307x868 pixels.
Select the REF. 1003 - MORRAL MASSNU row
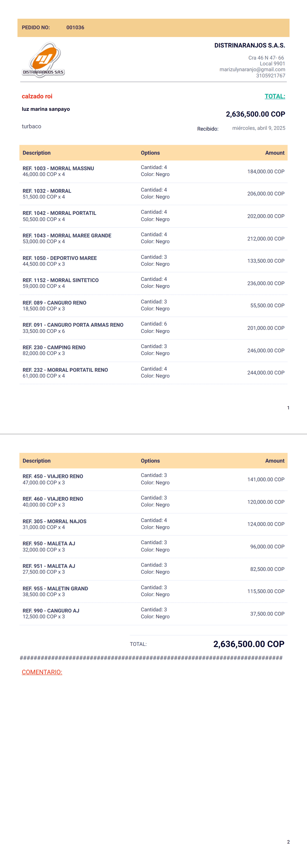[153, 172]
